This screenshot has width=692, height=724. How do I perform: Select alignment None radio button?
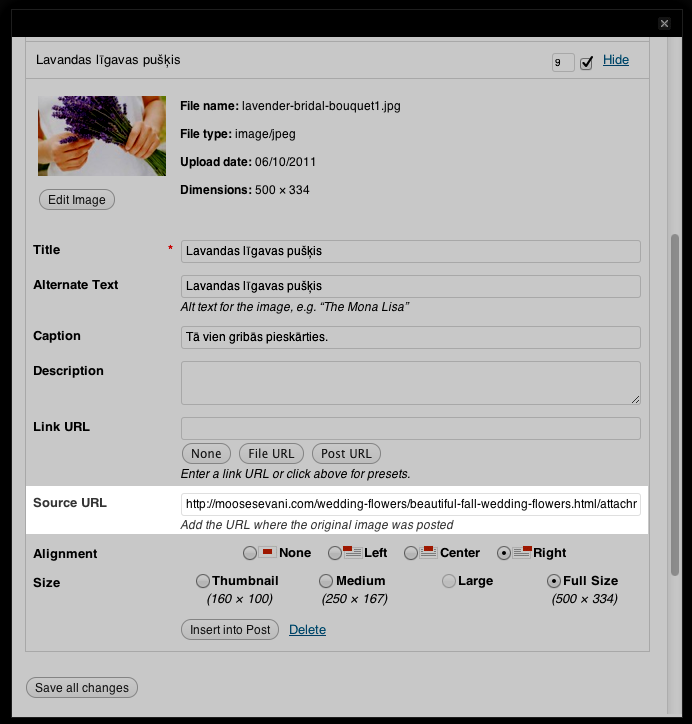click(x=250, y=553)
